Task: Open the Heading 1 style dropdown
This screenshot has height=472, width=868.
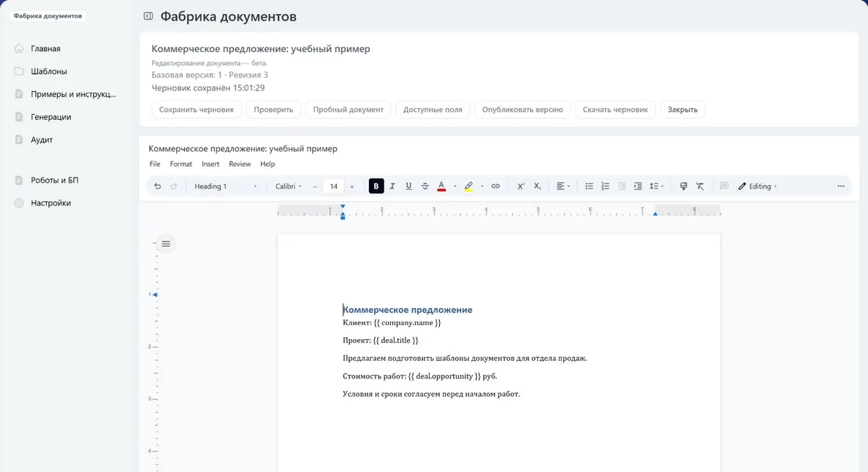Action: [x=225, y=186]
